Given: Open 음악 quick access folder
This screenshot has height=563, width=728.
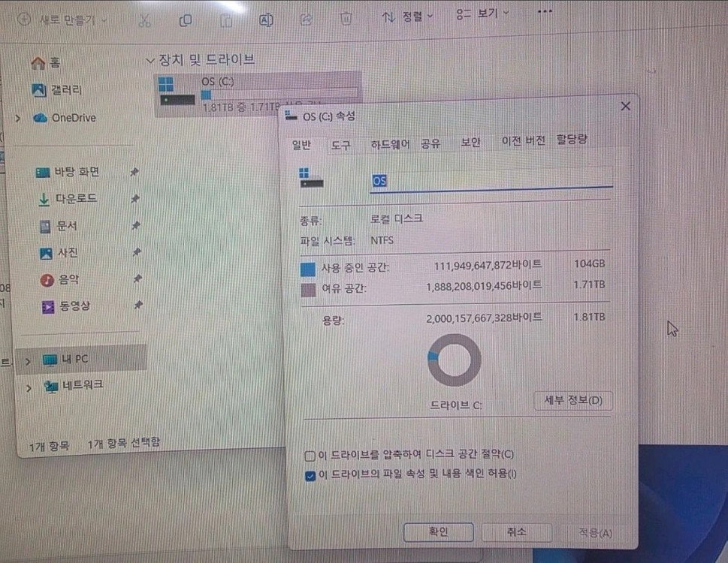Looking at the screenshot, I should 59,280.
